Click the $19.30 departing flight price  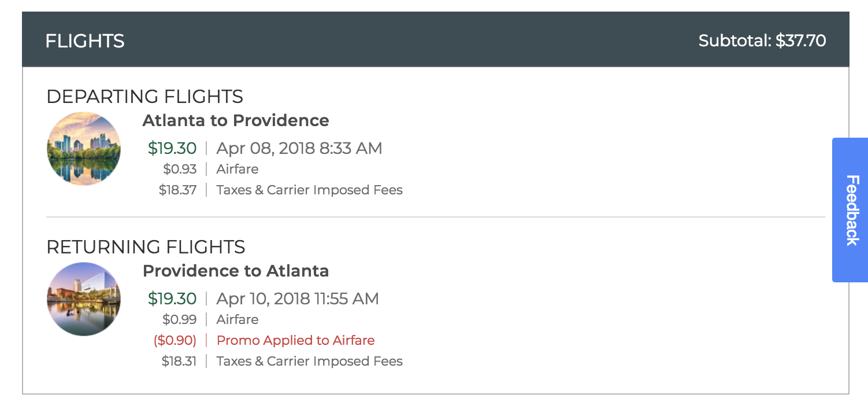tap(172, 148)
